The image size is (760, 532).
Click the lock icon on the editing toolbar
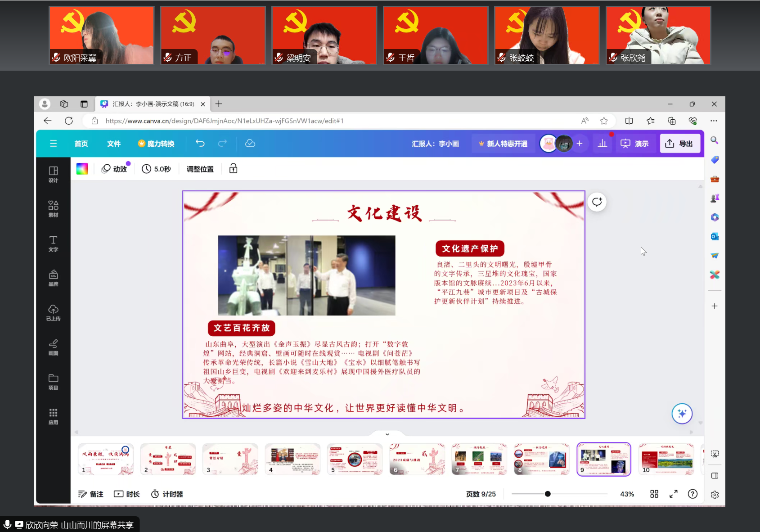tap(233, 169)
